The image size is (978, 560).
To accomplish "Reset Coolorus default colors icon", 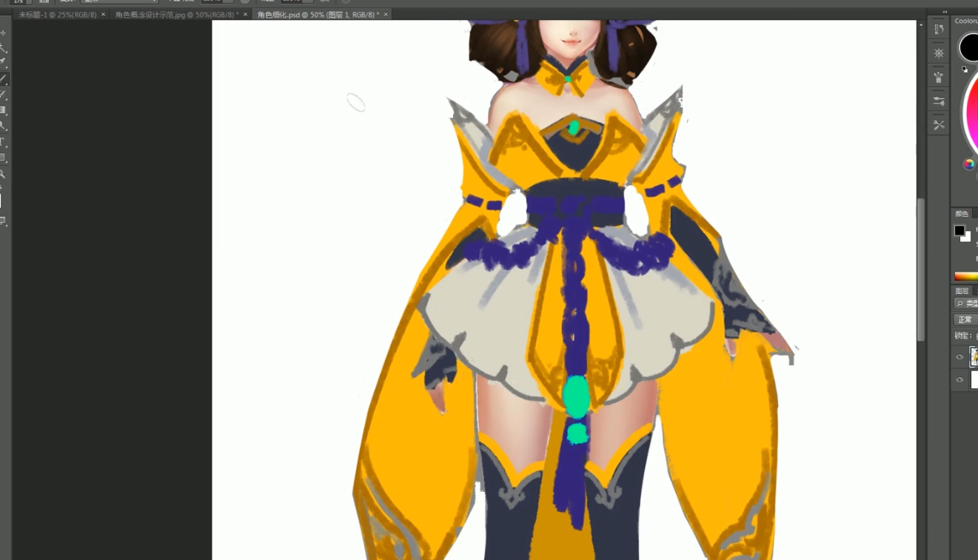I will click(965, 70).
